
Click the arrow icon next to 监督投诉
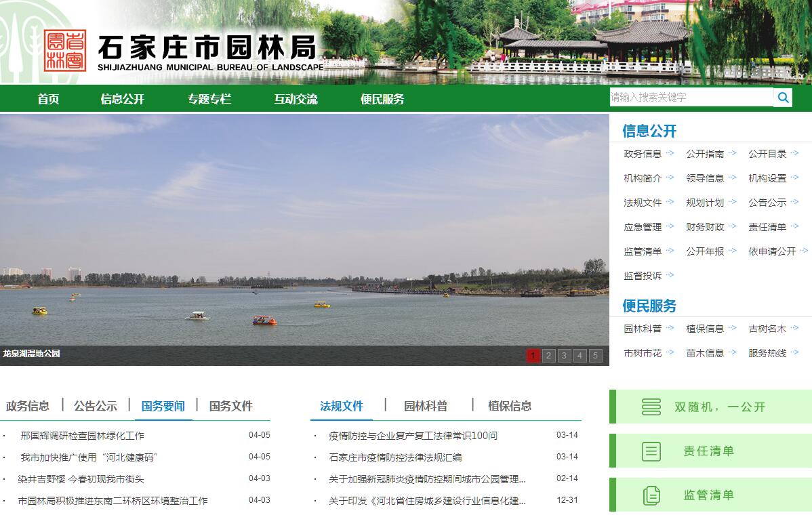click(x=670, y=275)
